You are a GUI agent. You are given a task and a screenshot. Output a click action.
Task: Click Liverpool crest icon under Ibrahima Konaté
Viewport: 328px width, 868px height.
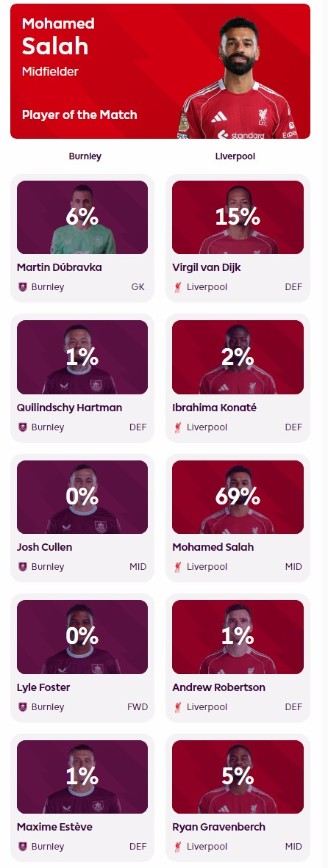click(x=178, y=427)
